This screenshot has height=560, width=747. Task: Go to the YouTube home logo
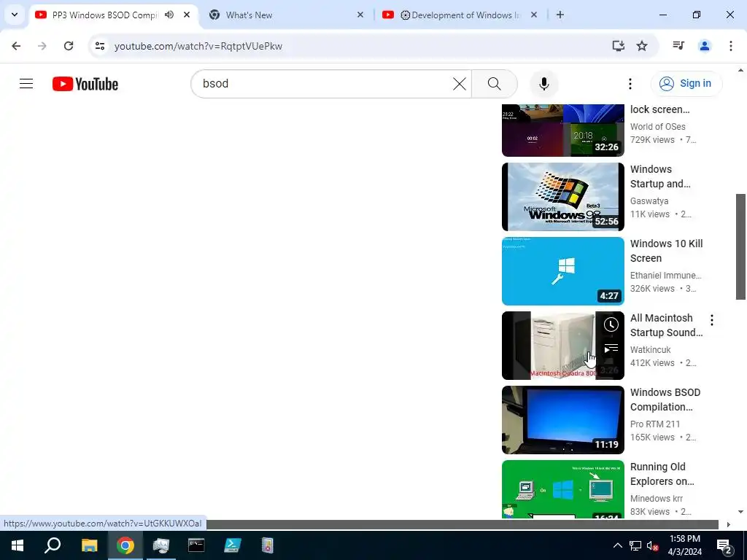click(85, 84)
